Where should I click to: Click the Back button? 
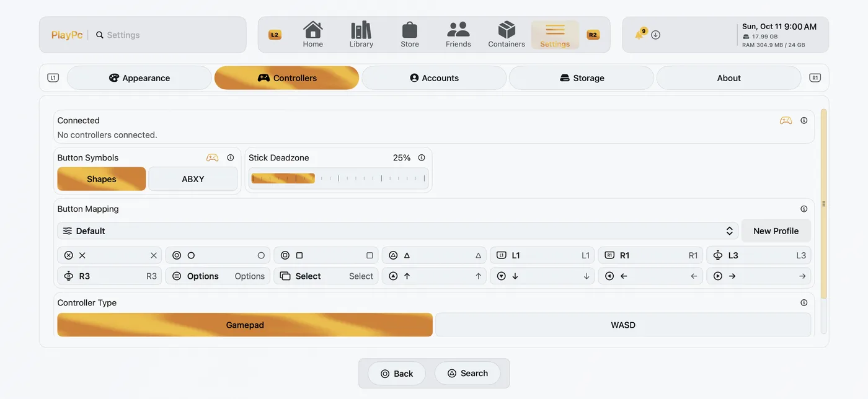pyautogui.click(x=397, y=374)
